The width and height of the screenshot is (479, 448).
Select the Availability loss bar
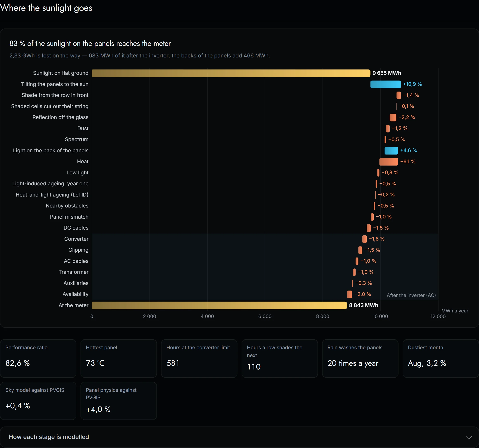349,294
